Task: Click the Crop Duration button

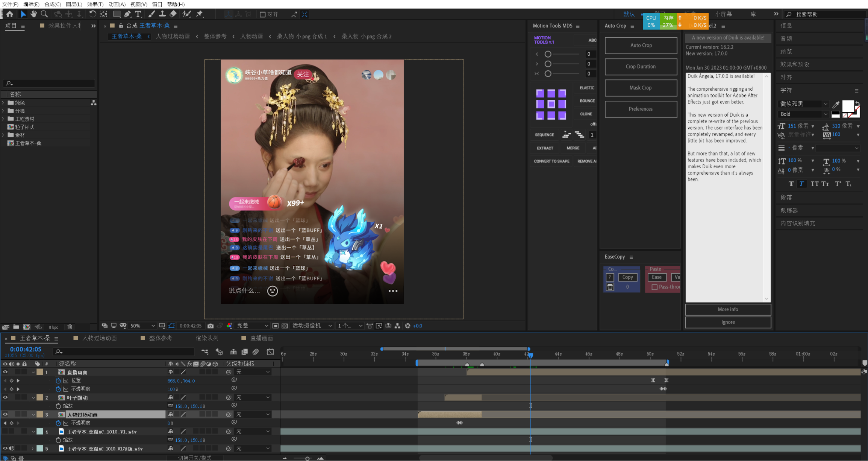Action: (x=641, y=67)
